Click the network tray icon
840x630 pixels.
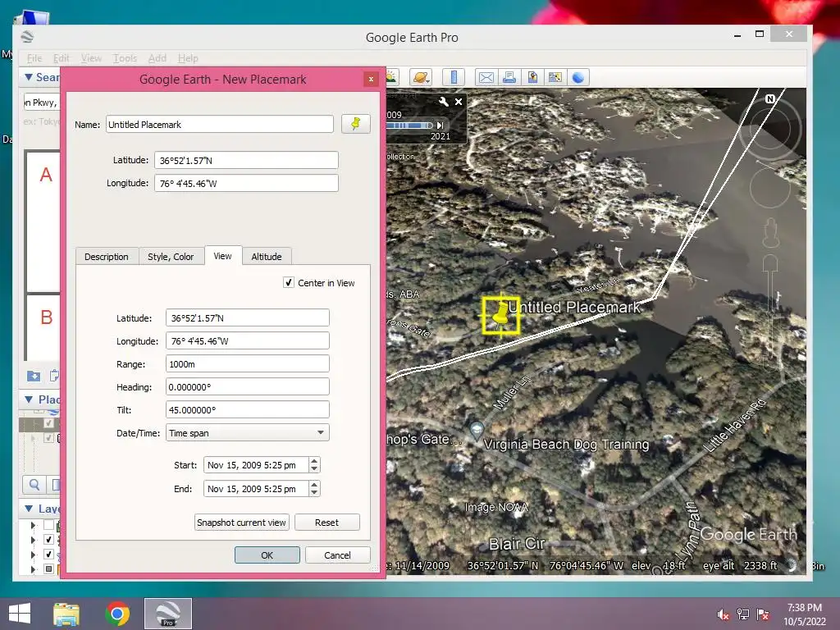click(743, 614)
